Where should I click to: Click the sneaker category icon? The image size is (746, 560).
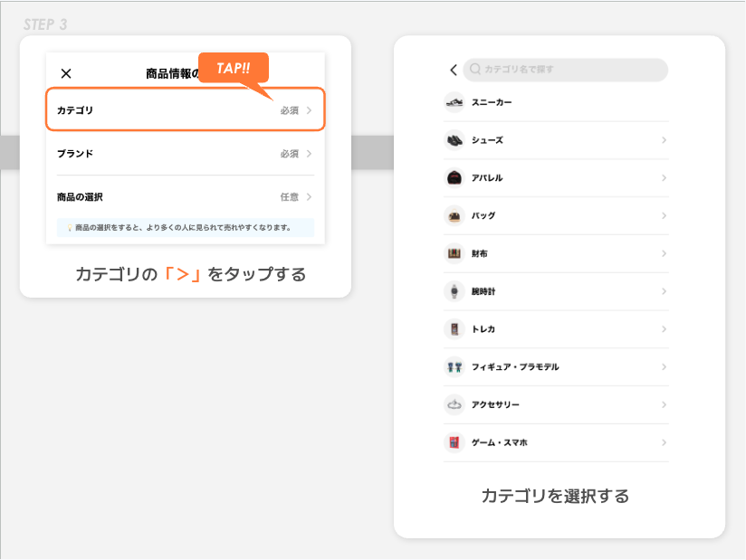point(454,102)
